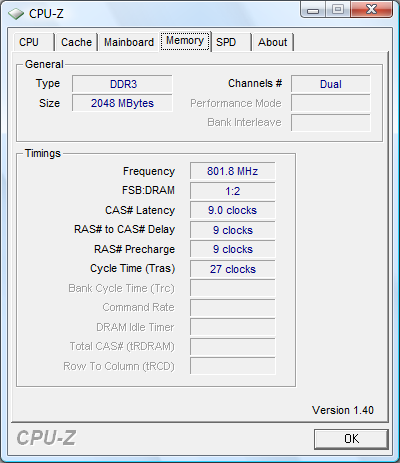Image resolution: width=400 pixels, height=463 pixels.
Task: Click the FSB:DRAM label
Action: pos(148,190)
